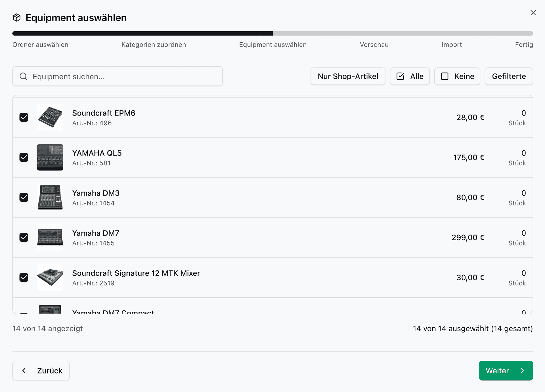Image resolution: width=545 pixels, height=392 pixels.
Task: Click the Stück quantity of Soundcraft EPM6
Action: pyautogui.click(x=517, y=118)
